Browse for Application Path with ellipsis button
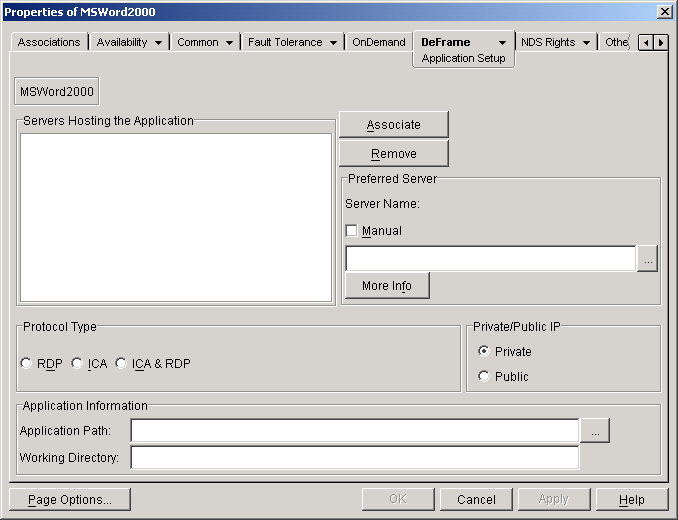This screenshot has width=678, height=520. coord(595,431)
